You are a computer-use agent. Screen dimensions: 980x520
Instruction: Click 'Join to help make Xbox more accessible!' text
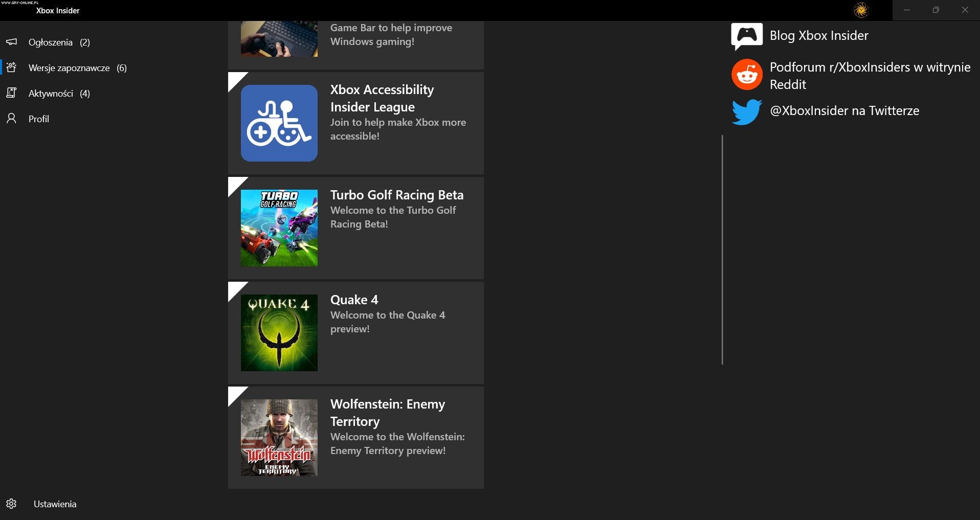398,129
